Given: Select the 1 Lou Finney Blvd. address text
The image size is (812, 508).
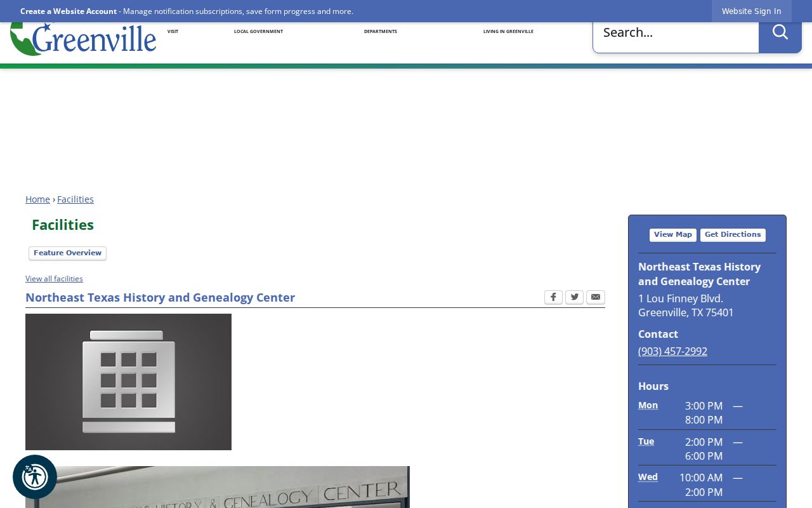Looking at the screenshot, I should (x=681, y=298).
